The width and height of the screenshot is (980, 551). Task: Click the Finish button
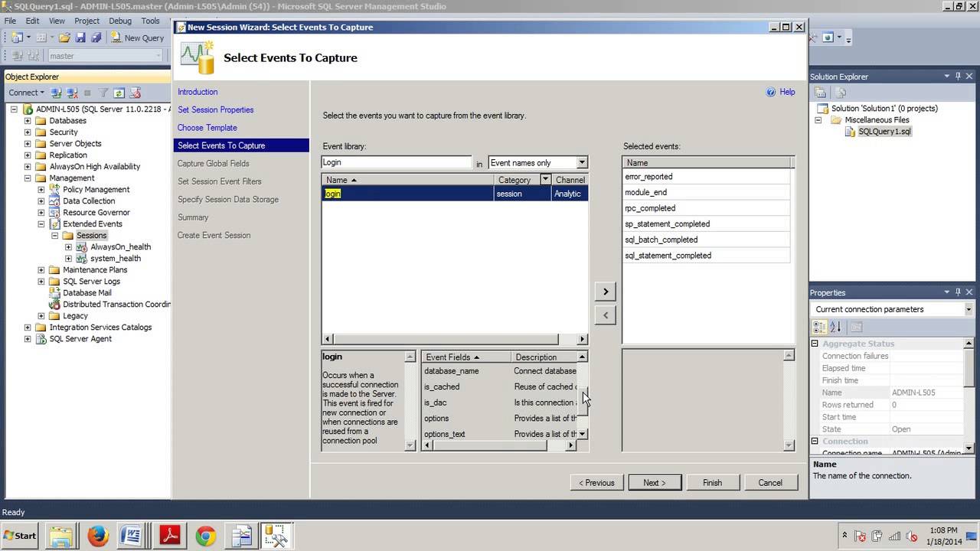coord(712,483)
